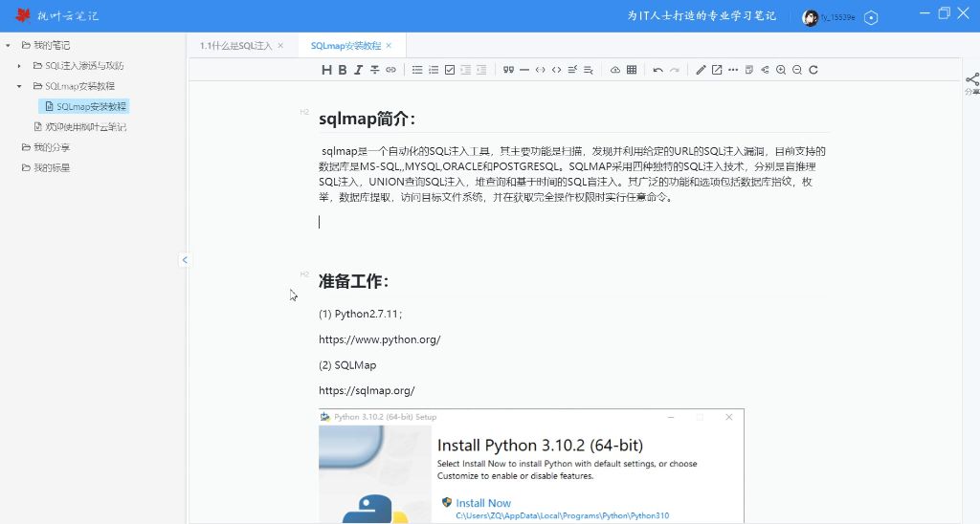The width and height of the screenshot is (980, 524).
Task: Click Install Now in Python setup image
Action: pyautogui.click(x=483, y=503)
